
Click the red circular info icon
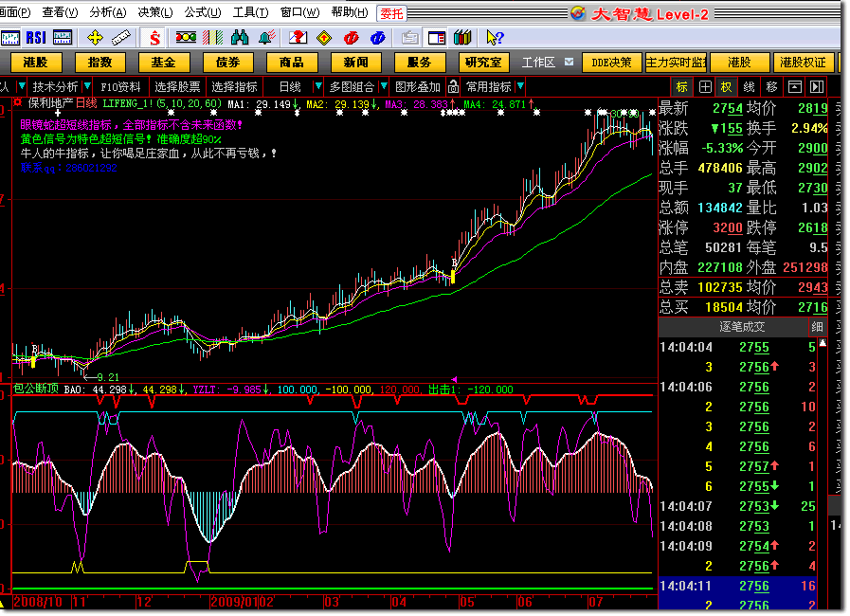352,37
